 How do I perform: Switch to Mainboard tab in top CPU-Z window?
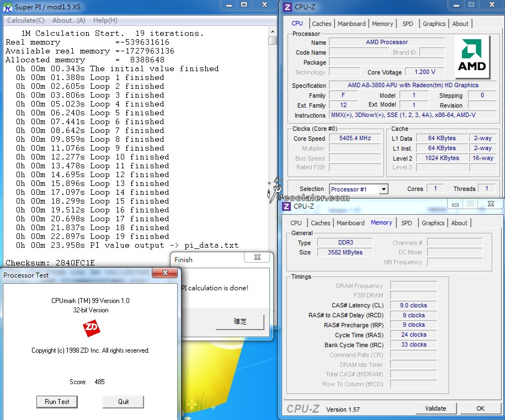coord(352,24)
